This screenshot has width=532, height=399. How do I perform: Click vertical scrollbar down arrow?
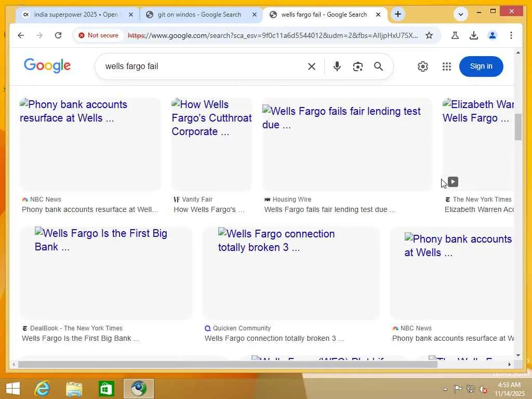click(x=518, y=355)
